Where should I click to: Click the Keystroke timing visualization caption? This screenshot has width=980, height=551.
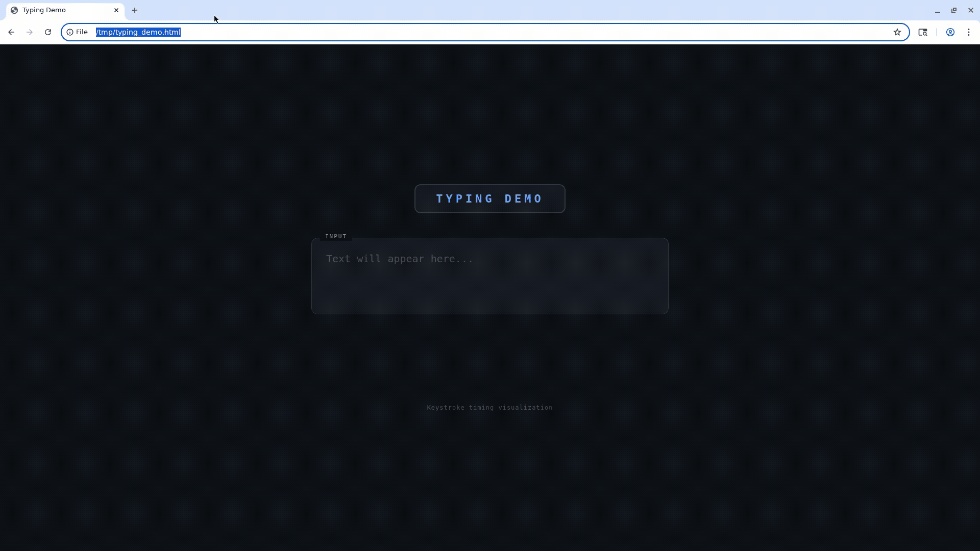tap(489, 408)
